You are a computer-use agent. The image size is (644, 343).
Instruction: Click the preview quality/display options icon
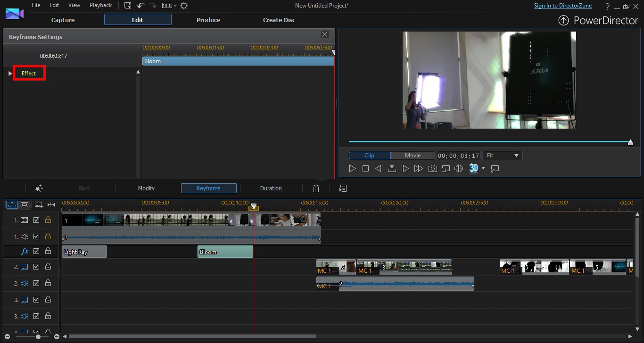click(446, 168)
